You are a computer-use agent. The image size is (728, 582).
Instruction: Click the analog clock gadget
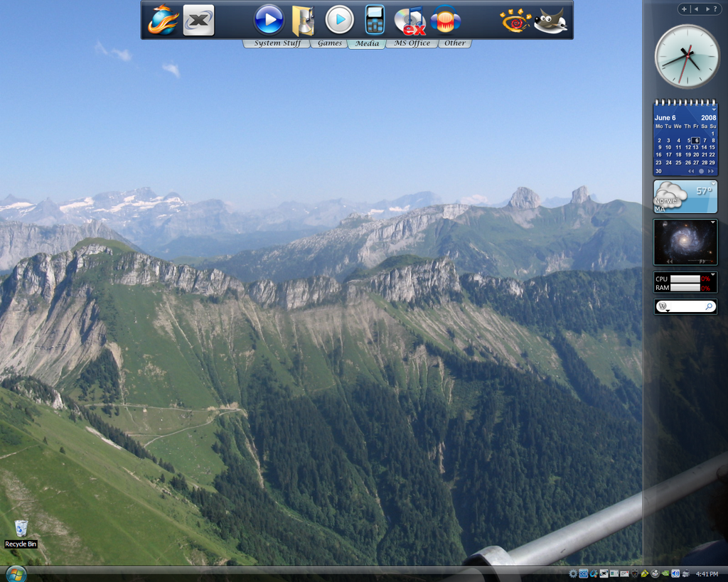(x=687, y=57)
